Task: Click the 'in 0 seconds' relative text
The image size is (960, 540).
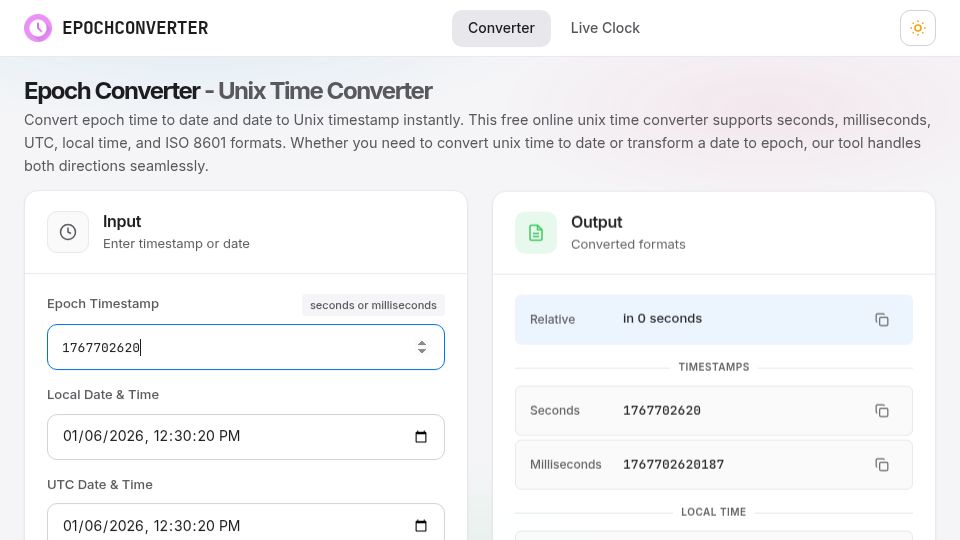Action: pyautogui.click(x=662, y=318)
